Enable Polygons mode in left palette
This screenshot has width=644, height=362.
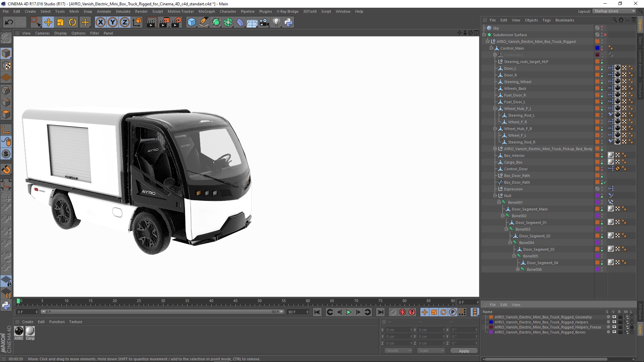pos(6,114)
